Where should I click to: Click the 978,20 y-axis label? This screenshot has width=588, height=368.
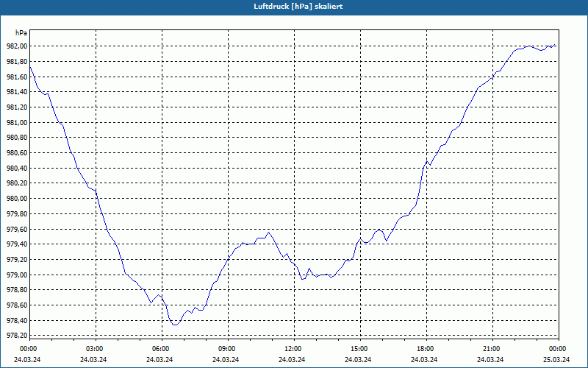pyautogui.click(x=17, y=336)
